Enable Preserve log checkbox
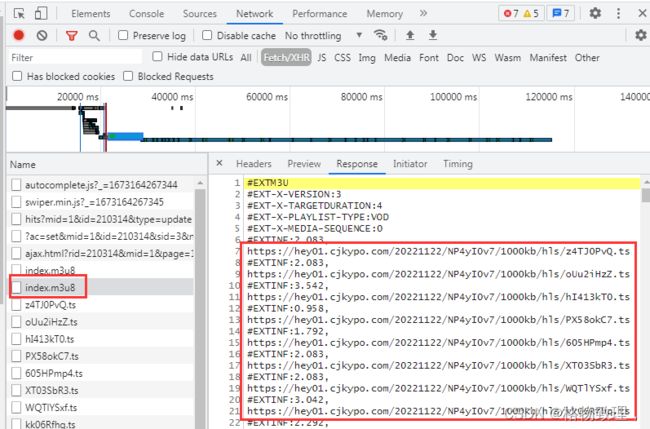Viewport: 650px width, 429px height. 123,35
